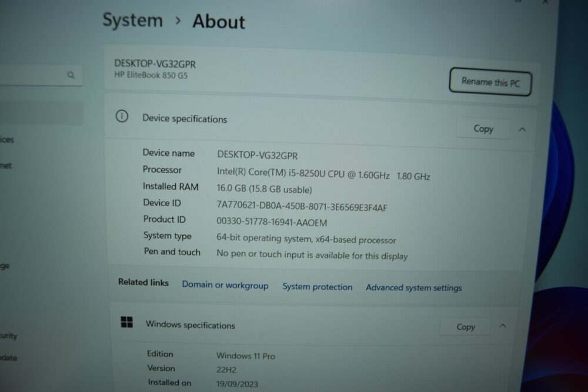Copy the Windows specifications

pyautogui.click(x=465, y=327)
